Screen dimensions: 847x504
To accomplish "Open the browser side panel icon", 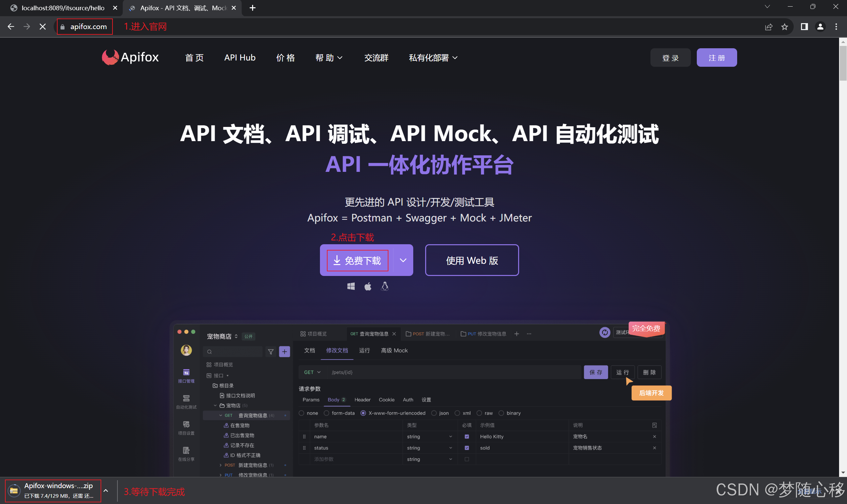I will (x=804, y=27).
